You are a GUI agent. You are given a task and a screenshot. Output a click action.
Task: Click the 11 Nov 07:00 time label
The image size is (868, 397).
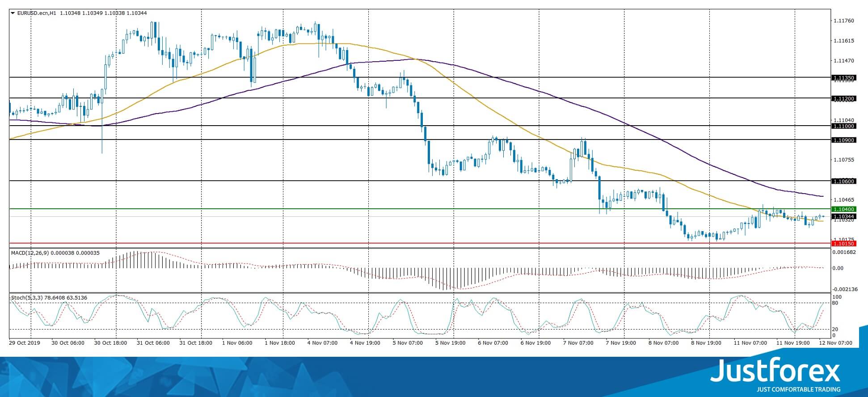(750, 343)
